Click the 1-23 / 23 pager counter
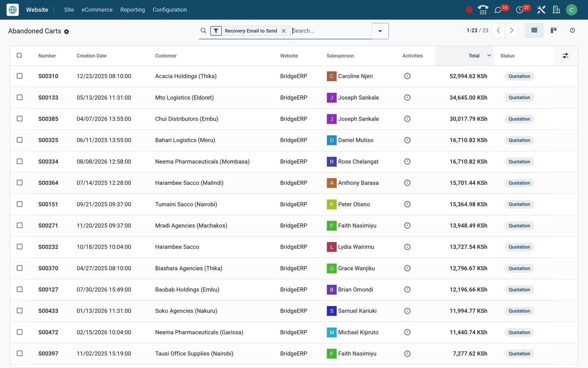588x368 pixels. 477,31
